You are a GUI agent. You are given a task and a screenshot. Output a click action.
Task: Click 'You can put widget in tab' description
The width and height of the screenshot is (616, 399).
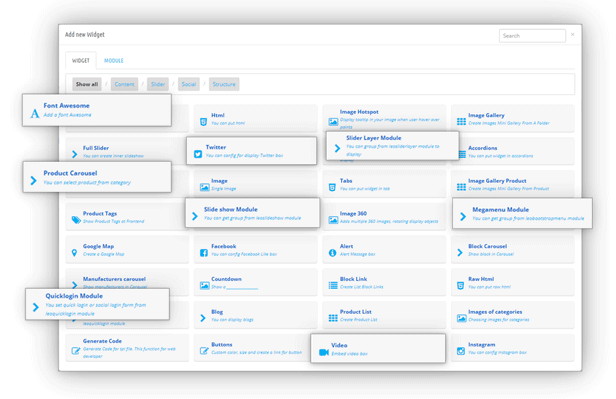coord(365,189)
